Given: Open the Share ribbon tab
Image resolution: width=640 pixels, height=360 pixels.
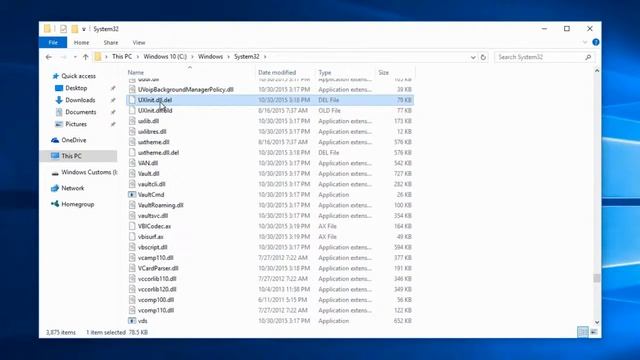Looking at the screenshot, I should (x=111, y=42).
